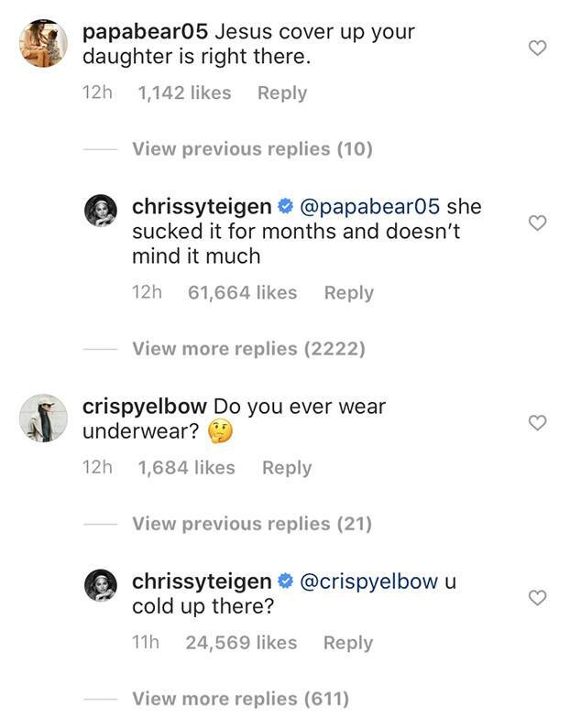This screenshot has width=581, height=728.
Task: Reply to chrissyteigen's 61,664 likes comment
Action: 348,293
